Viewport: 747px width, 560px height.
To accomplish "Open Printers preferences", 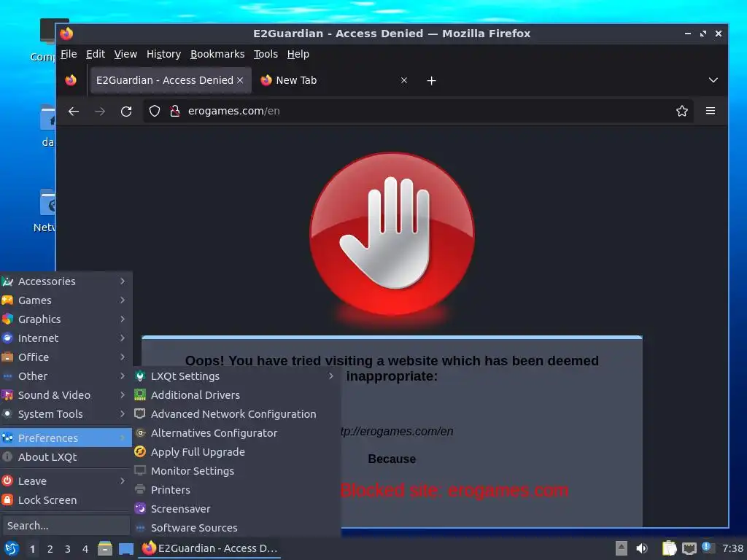I will click(x=236, y=490).
